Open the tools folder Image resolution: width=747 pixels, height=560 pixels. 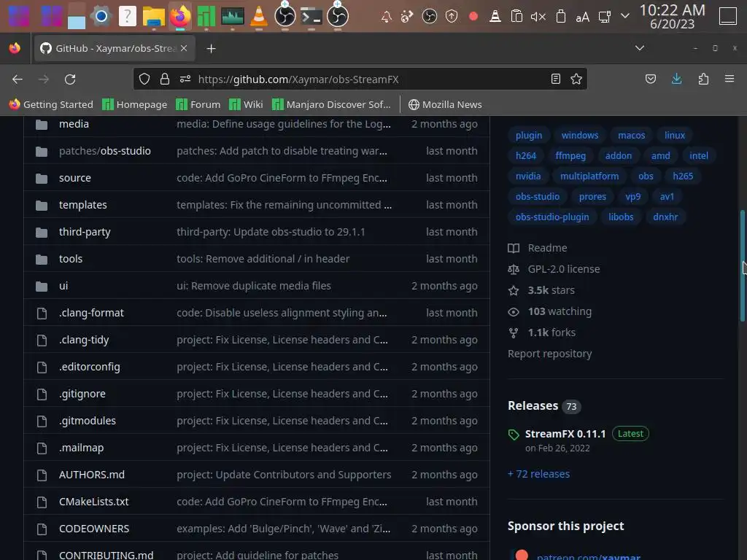[x=71, y=259]
